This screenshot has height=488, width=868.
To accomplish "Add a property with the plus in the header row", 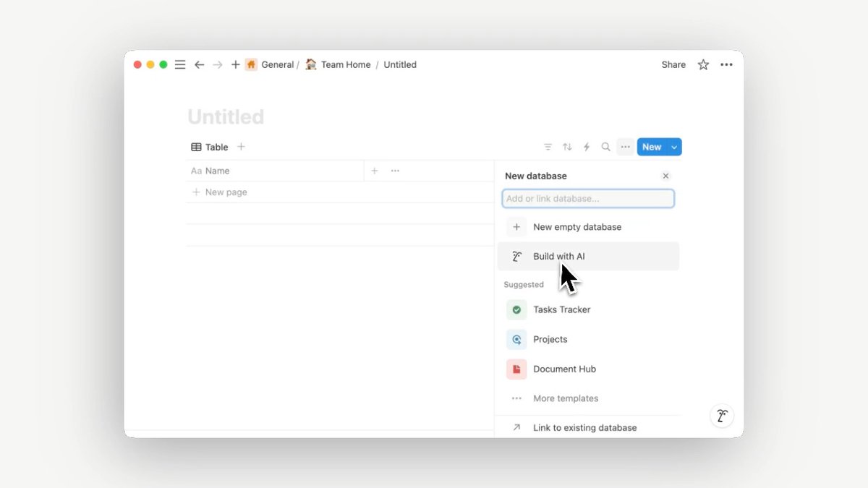I will point(375,171).
